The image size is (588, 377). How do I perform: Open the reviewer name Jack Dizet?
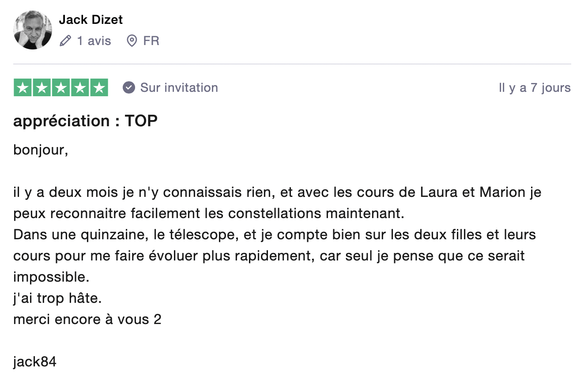(x=90, y=19)
